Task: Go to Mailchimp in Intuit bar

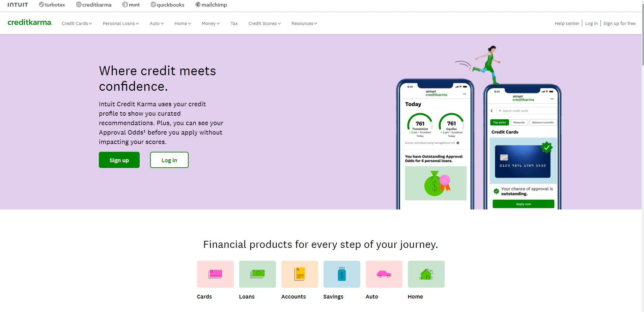Action: (211, 5)
